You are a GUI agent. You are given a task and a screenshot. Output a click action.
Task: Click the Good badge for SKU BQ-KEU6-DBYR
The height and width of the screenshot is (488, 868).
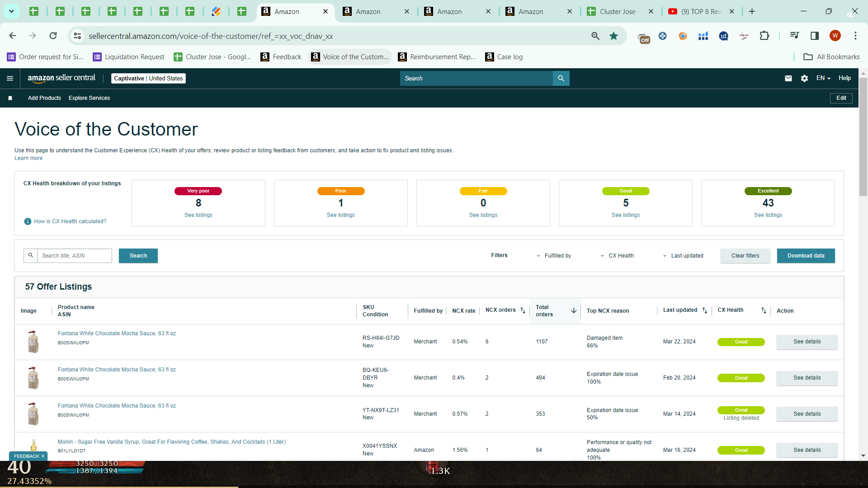tap(741, 378)
